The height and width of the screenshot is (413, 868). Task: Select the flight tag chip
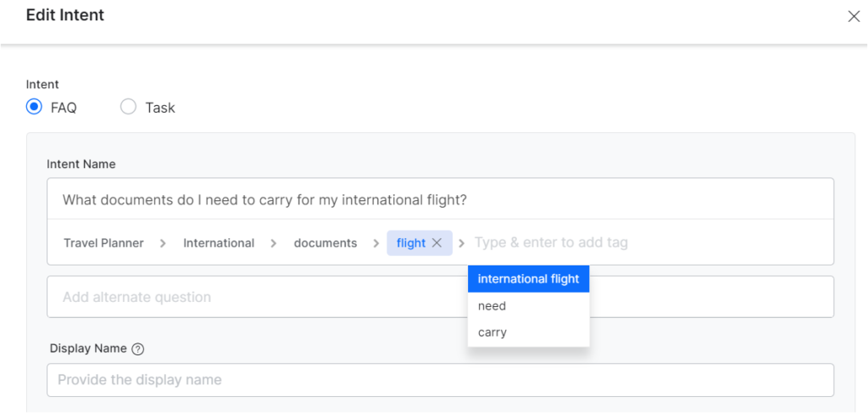tap(411, 243)
